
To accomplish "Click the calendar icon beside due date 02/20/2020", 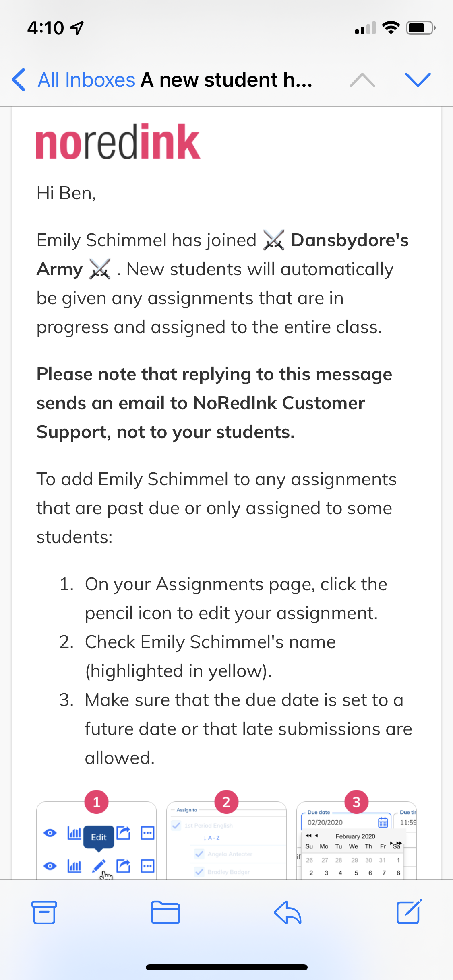I will 383,822.
